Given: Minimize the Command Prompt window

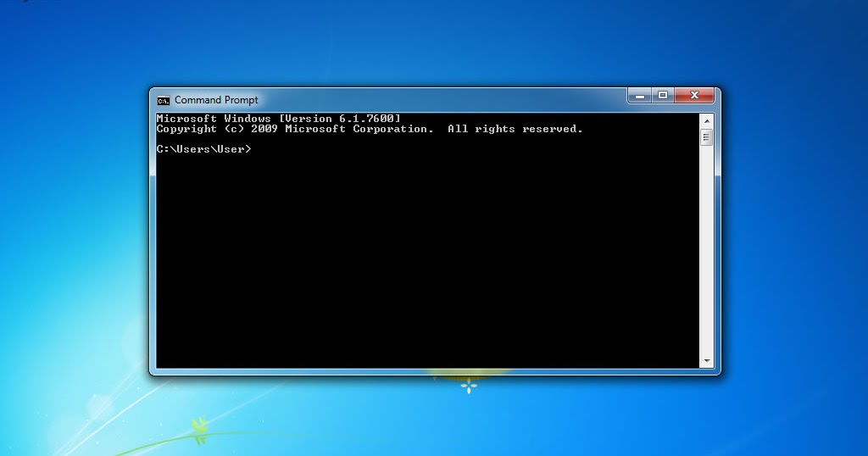Looking at the screenshot, I should 640,96.
